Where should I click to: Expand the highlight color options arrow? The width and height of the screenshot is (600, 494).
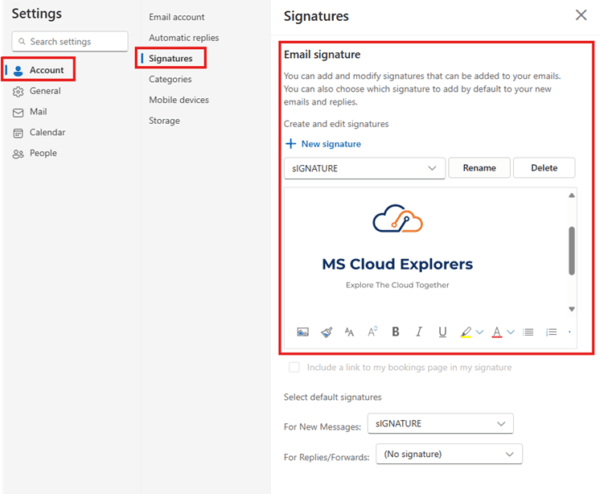[479, 332]
